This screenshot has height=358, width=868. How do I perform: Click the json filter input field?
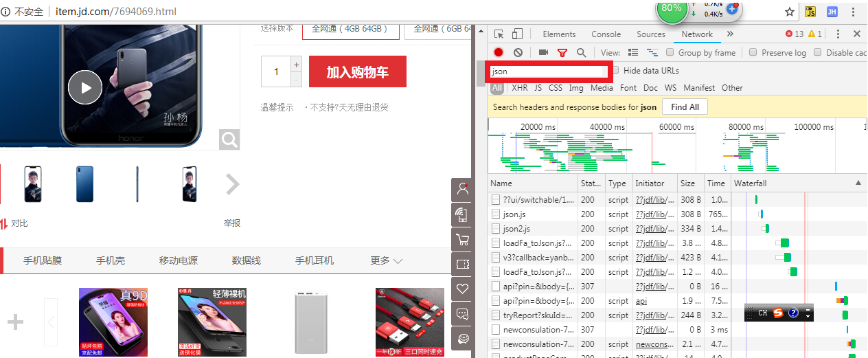[x=547, y=71]
